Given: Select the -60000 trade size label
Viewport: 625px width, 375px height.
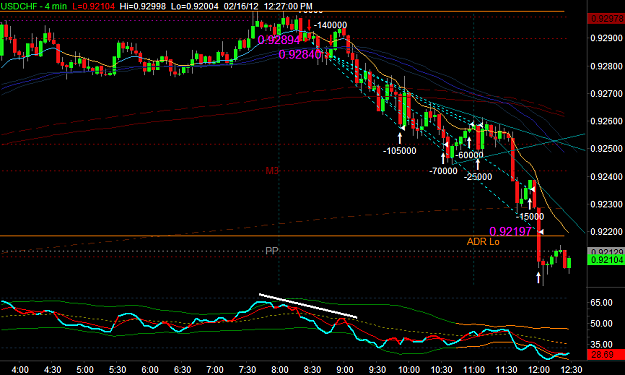Looking at the screenshot, I should (x=469, y=155).
